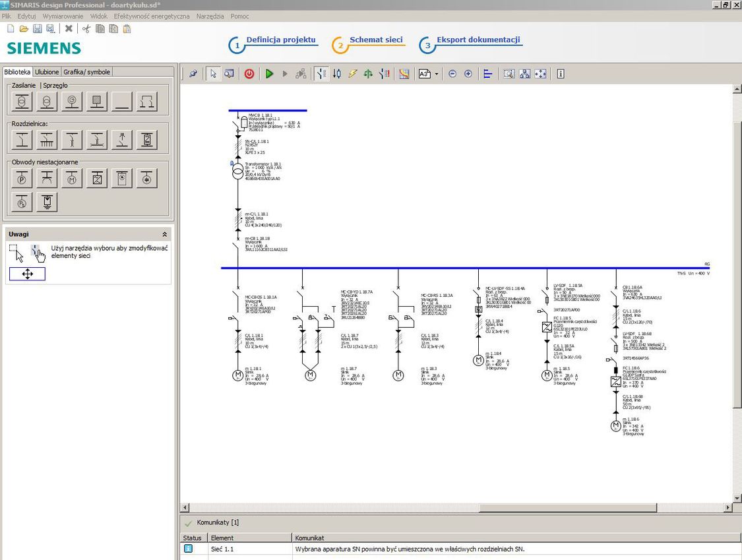The width and height of the screenshot is (742, 560).
Task: Switch to the Ulubione tab
Action: [x=47, y=72]
